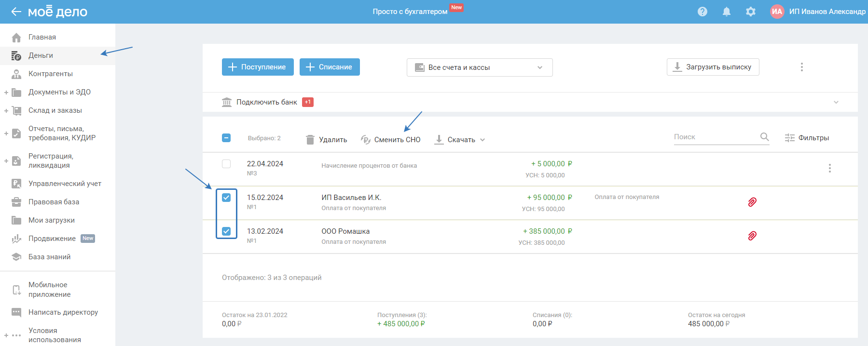This screenshot has height=346, width=868.
Task: Uncheck the 13.02.2024 ООО Ромашка checkbox
Action: pos(226,231)
